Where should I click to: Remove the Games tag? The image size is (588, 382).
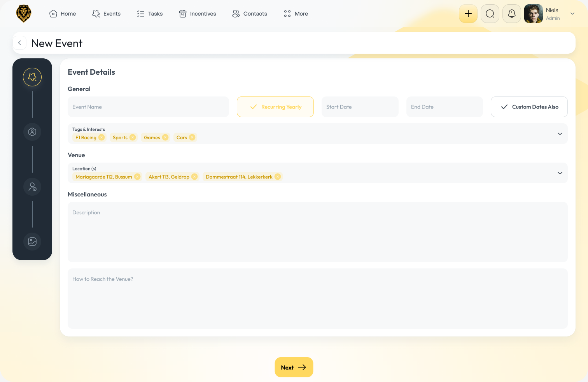click(165, 137)
